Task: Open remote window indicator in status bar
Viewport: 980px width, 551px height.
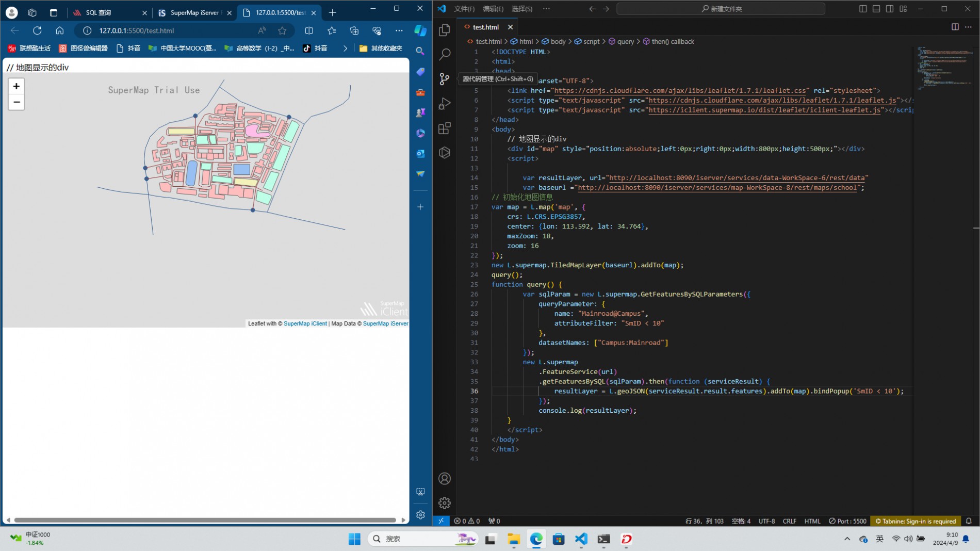Action: tap(441, 521)
